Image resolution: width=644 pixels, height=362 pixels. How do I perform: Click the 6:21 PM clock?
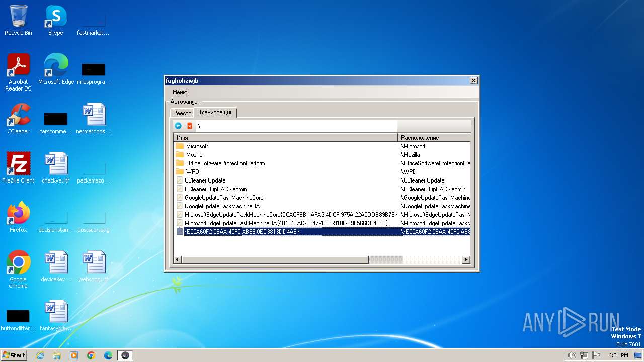point(618,355)
